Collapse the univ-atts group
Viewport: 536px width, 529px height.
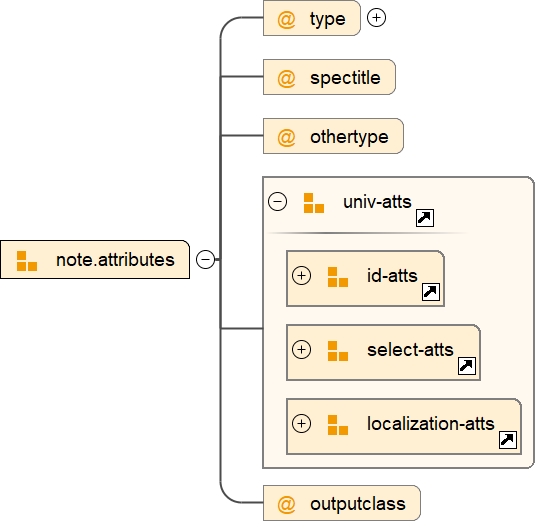278,201
